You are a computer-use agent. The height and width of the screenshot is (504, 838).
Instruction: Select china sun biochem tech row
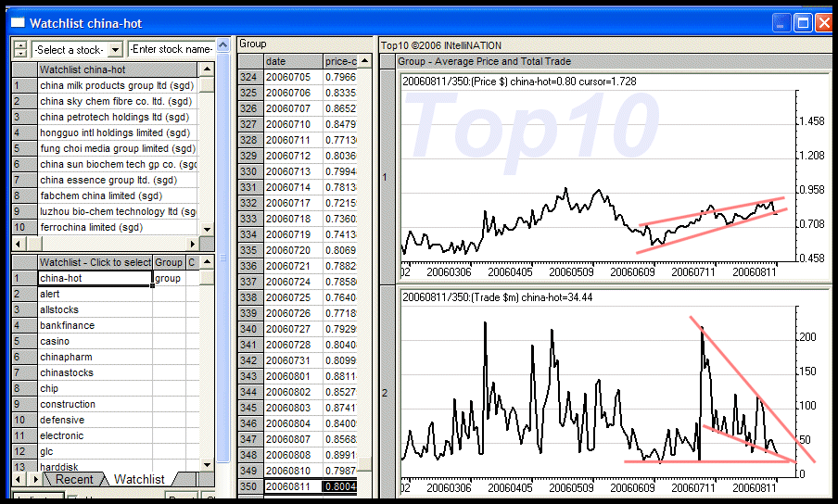117,164
